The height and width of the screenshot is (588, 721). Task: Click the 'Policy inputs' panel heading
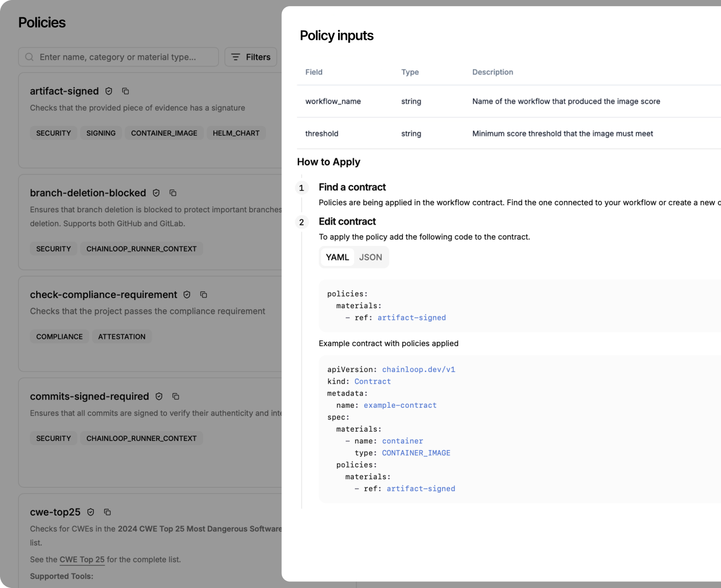tap(337, 36)
